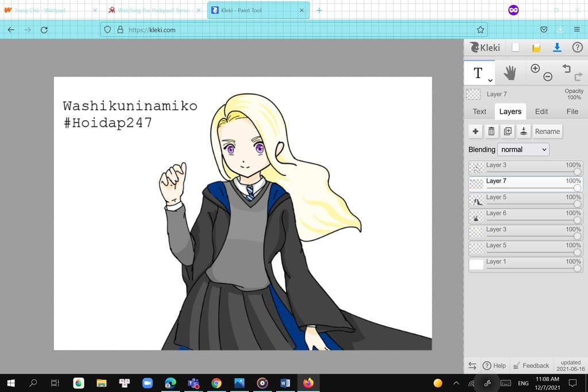Select Layer 6 in the layer list
The height and width of the screenshot is (392, 588).
tap(526, 216)
